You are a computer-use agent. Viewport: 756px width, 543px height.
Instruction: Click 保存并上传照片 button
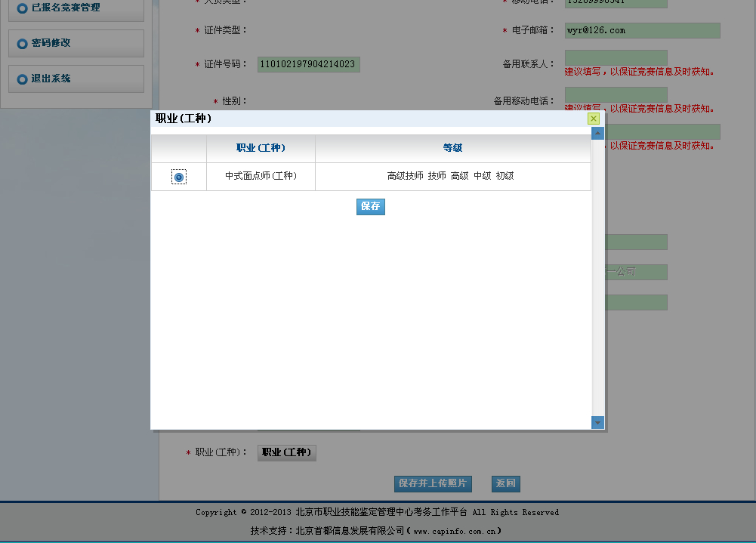(433, 483)
